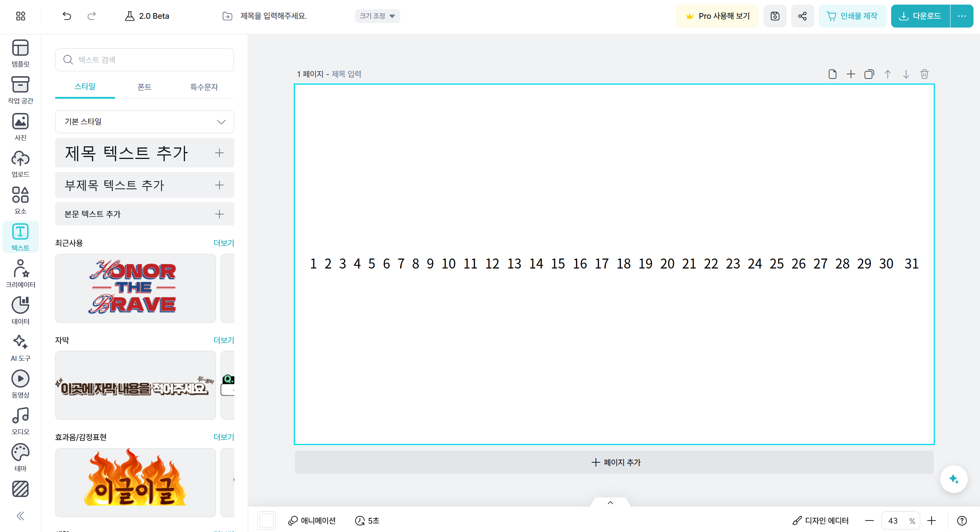This screenshot has height=532, width=980.
Task: Click the share icon in top bar
Action: click(802, 16)
